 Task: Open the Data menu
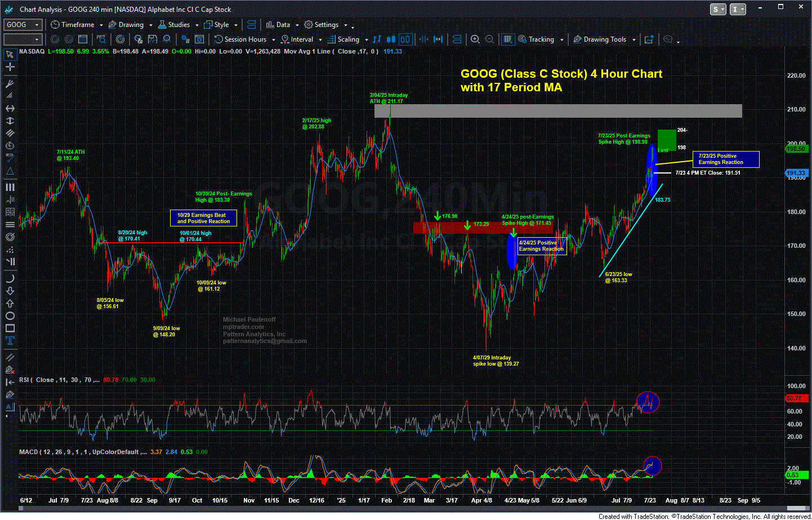(278, 25)
